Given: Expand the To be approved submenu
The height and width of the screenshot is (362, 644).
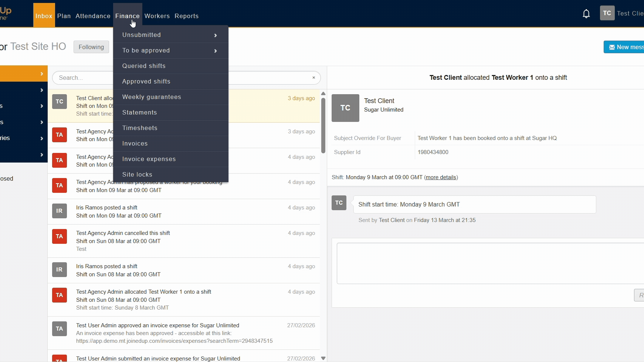Looking at the screenshot, I should tap(170, 51).
